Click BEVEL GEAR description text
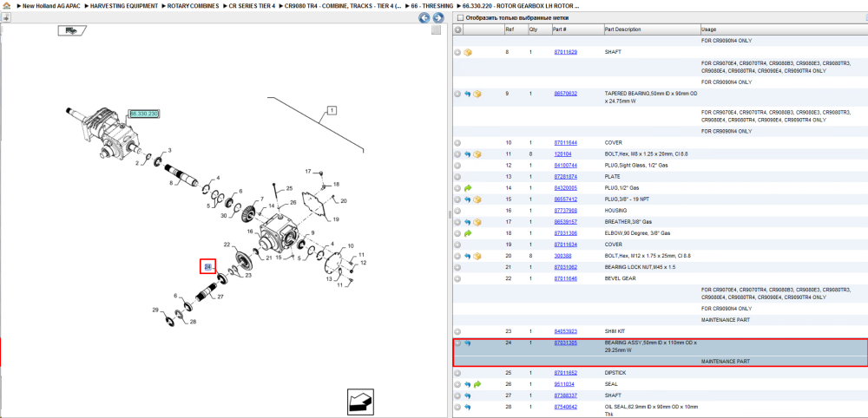 [x=621, y=278]
